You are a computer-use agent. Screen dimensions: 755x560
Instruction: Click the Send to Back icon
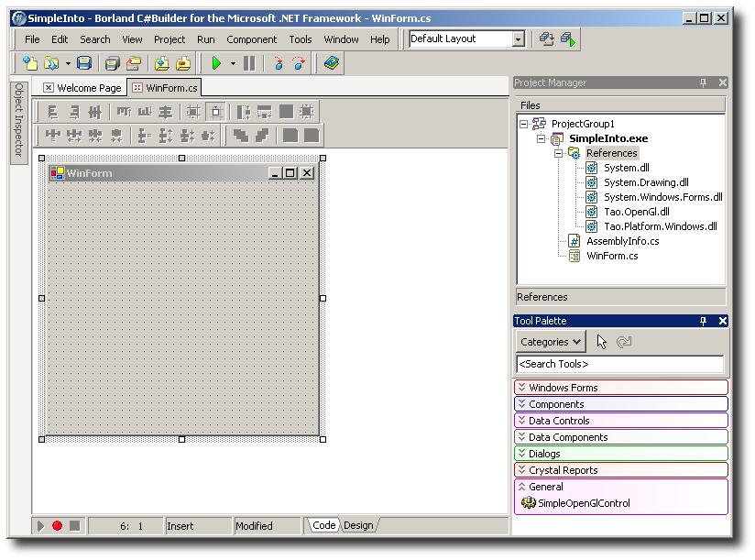point(262,136)
